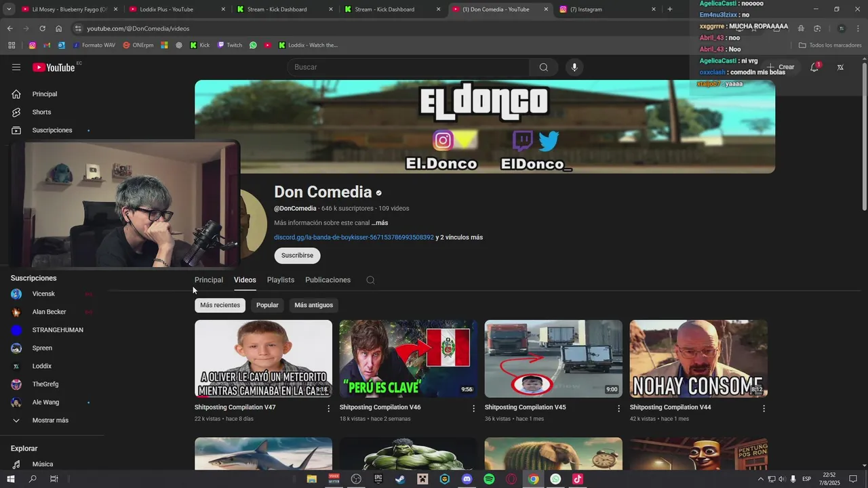Open Shitposting Compilation V45 thumbnail
The width and height of the screenshot is (868, 488).
pos(553,359)
